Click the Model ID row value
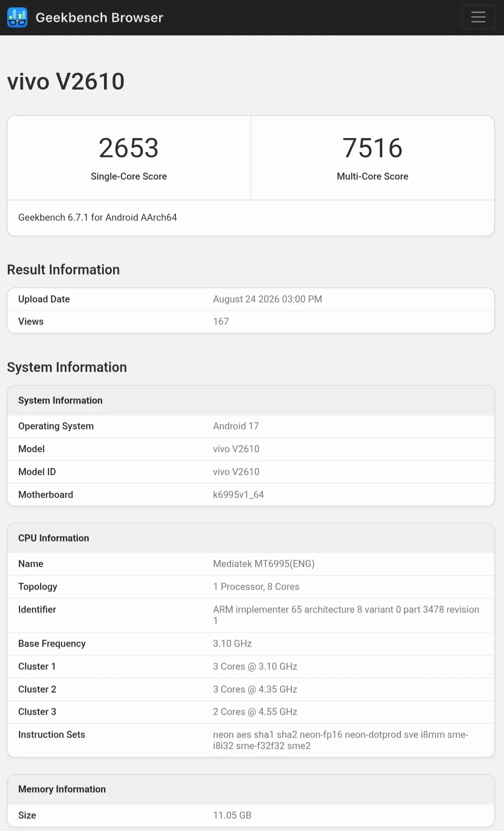The image size is (504, 831). [236, 472]
